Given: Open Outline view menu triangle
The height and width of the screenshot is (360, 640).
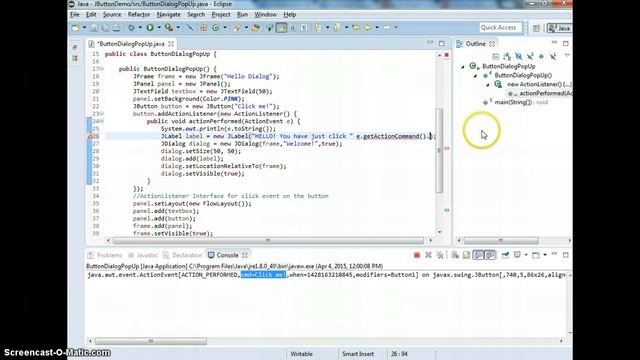Looking at the screenshot, I should pyautogui.click(x=567, y=56).
